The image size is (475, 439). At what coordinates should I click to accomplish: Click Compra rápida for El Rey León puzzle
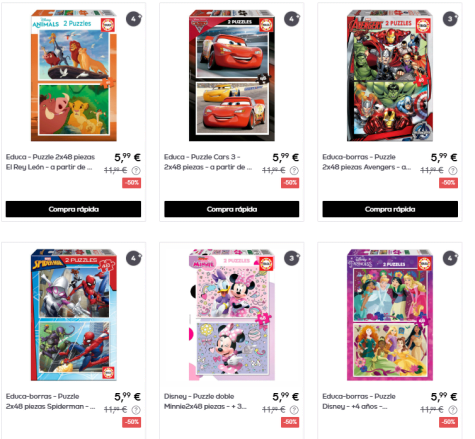pyautogui.click(x=73, y=209)
